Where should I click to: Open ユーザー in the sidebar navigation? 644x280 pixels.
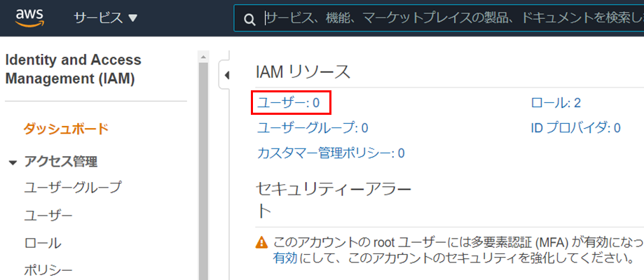48,215
